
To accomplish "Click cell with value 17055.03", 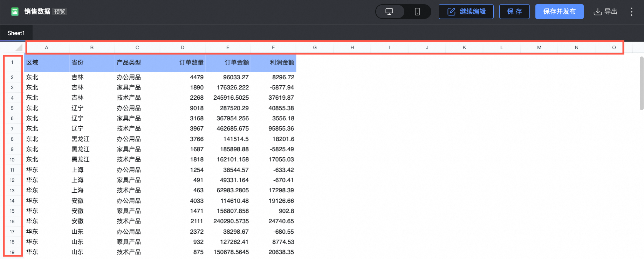I will click(x=273, y=159).
